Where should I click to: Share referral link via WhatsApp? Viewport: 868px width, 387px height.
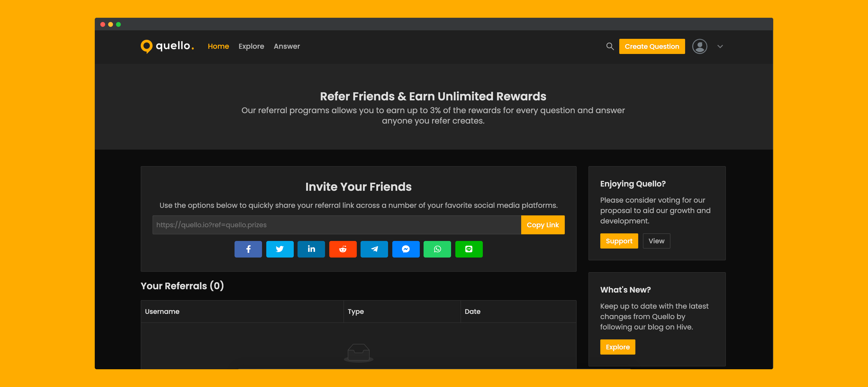pyautogui.click(x=437, y=249)
